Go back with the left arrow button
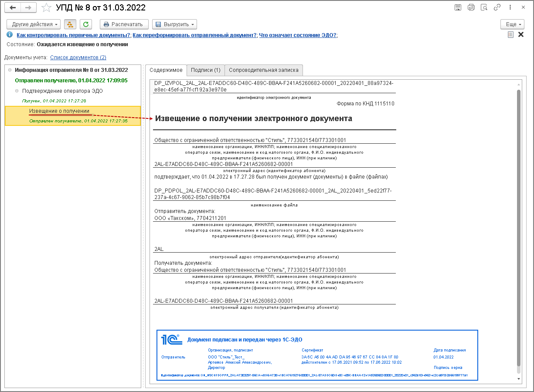 point(13,7)
